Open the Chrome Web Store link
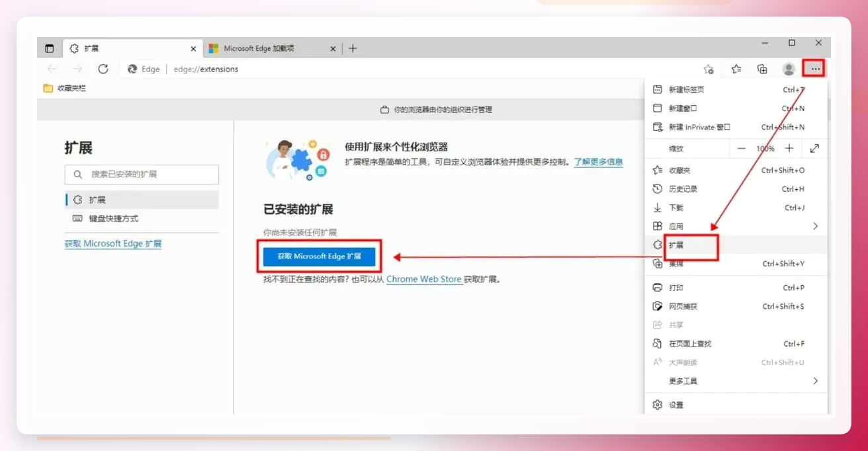 point(424,279)
